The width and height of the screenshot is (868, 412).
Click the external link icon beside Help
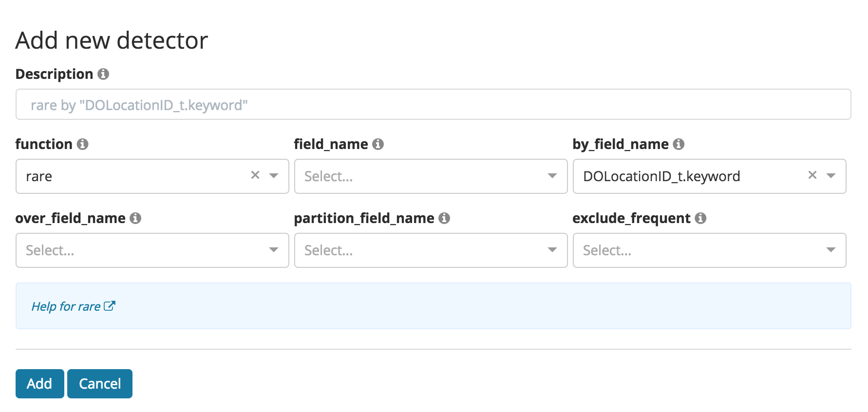(110, 306)
